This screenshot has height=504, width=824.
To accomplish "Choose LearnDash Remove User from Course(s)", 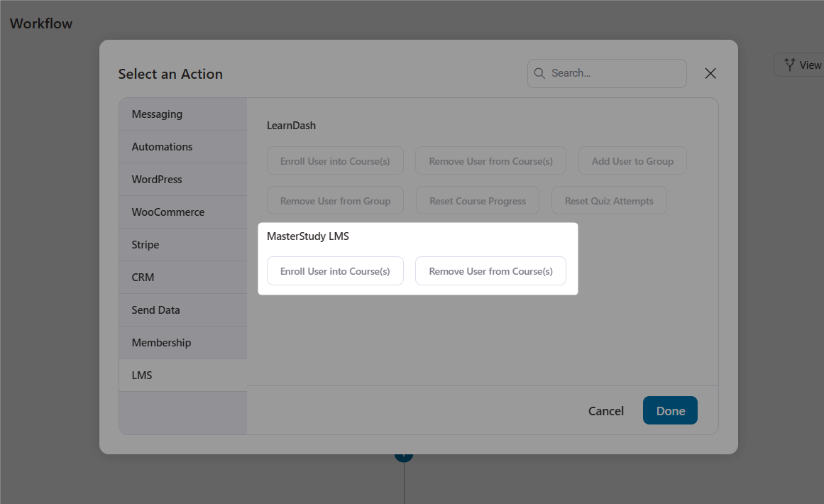I will pyautogui.click(x=491, y=161).
